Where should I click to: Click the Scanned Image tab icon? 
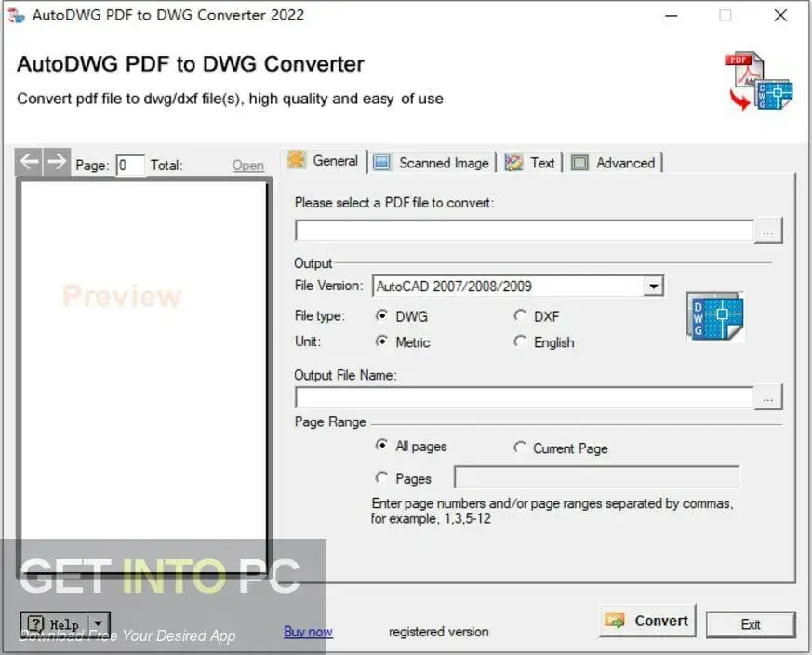pyautogui.click(x=381, y=162)
